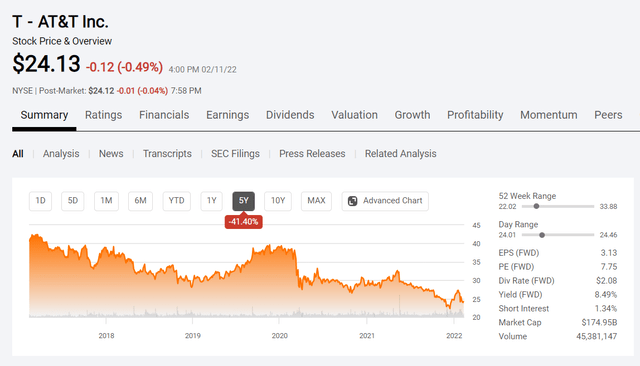Click the Stock Price & Overview subtitle

coord(62,41)
